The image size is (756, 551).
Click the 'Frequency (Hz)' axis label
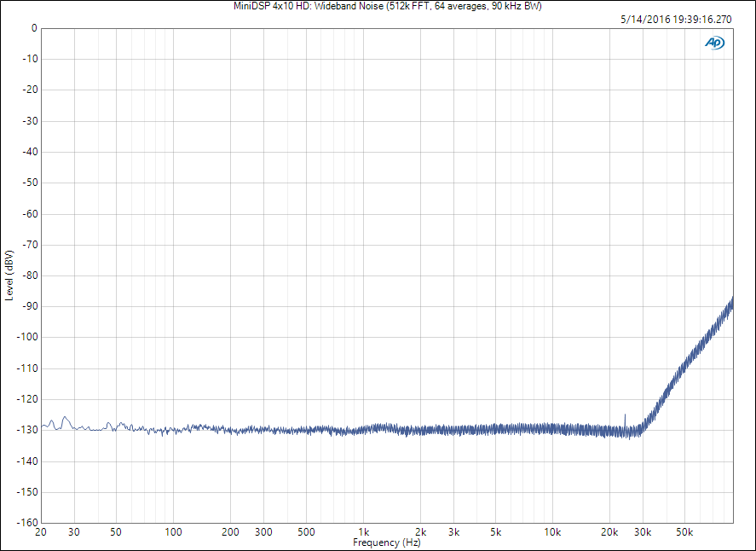(387, 542)
